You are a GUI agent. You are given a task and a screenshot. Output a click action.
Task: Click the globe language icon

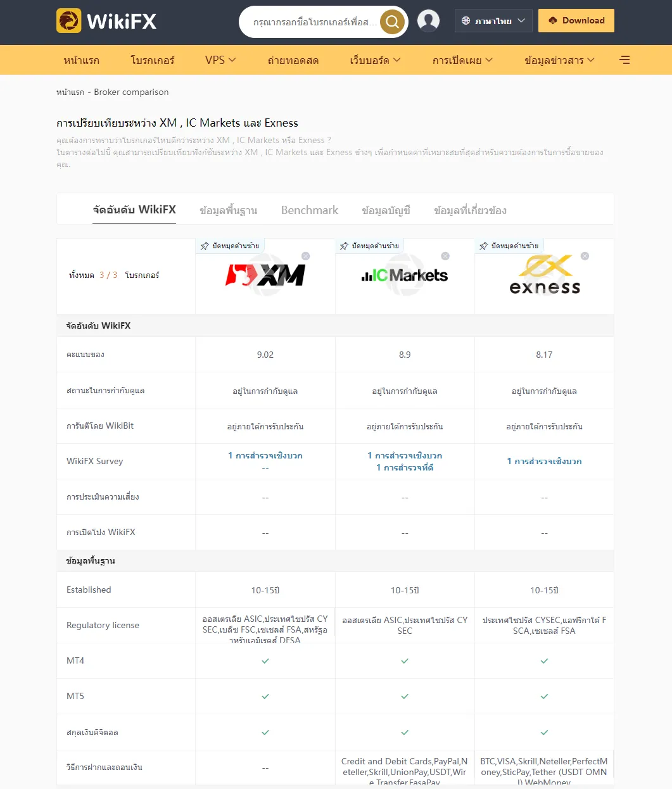[466, 21]
